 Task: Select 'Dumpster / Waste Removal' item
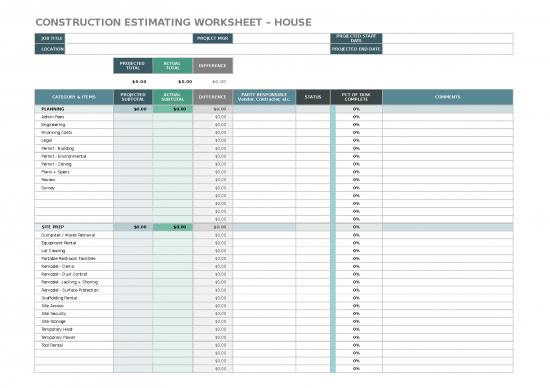68,235
